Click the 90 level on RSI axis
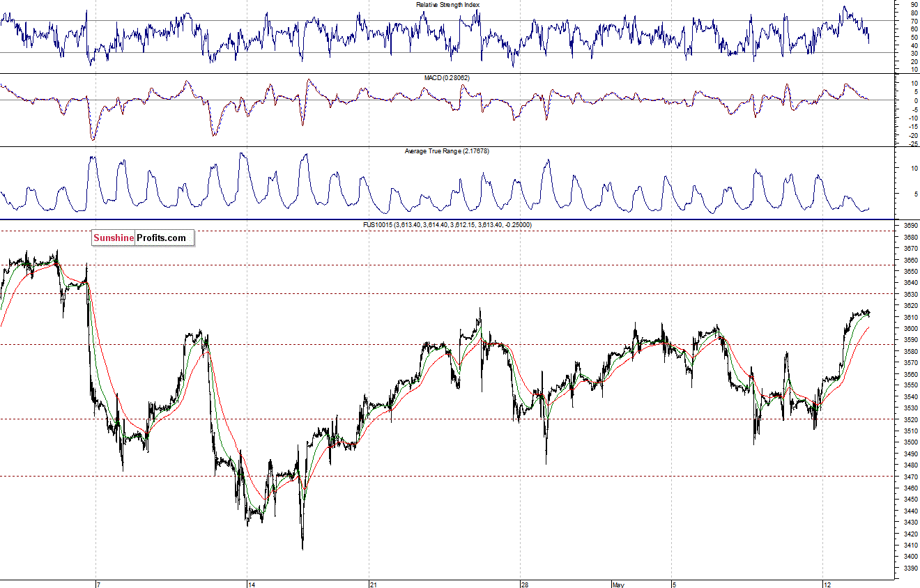 [x=914, y=4]
